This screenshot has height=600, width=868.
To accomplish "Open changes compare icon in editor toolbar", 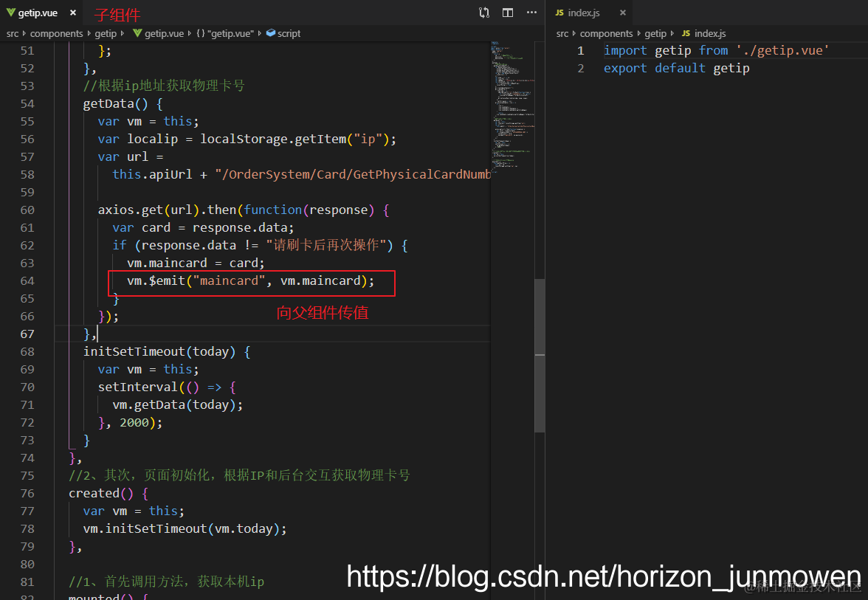I will coord(484,12).
